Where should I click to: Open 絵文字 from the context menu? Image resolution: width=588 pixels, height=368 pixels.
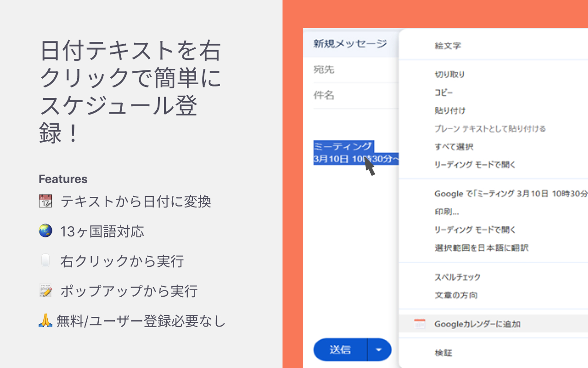[x=447, y=46]
